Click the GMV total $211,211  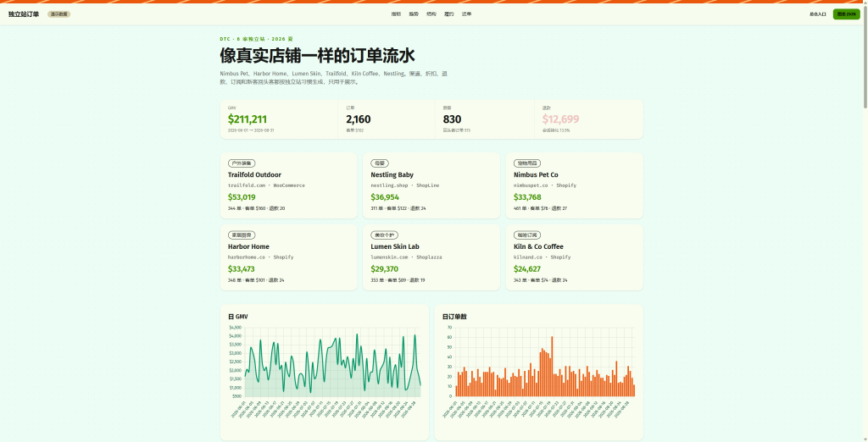point(247,119)
